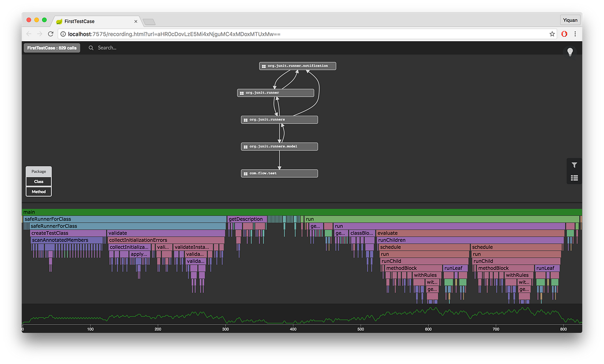This screenshot has width=604, height=364.
Task: Click the green CPU activity timeline
Action: coord(302,316)
